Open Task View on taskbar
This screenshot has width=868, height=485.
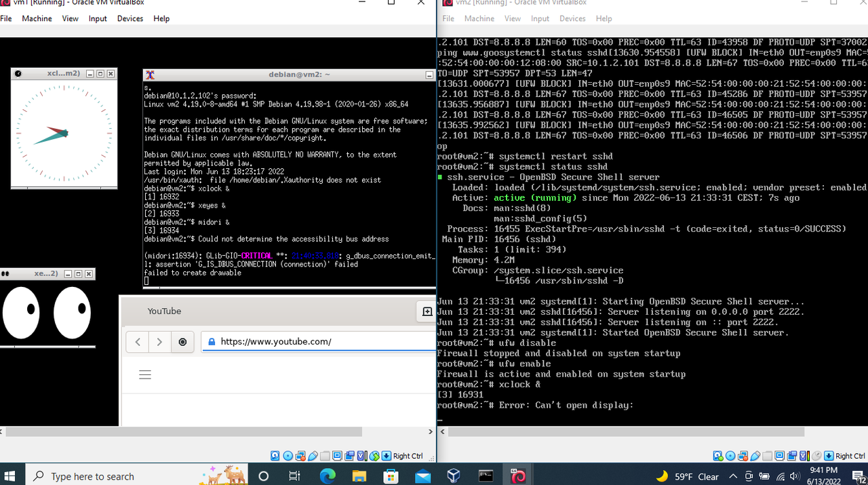[295, 476]
